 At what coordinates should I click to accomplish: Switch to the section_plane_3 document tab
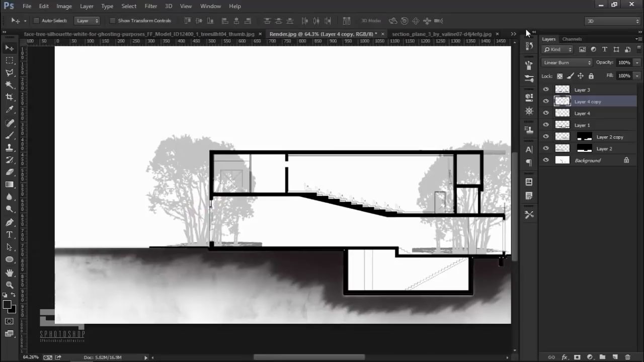[x=441, y=34]
